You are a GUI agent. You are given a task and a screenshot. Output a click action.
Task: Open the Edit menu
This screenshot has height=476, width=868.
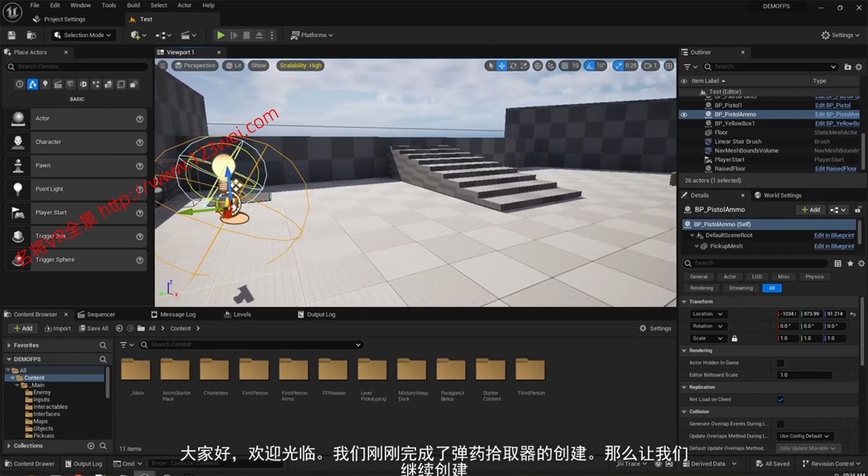click(55, 5)
